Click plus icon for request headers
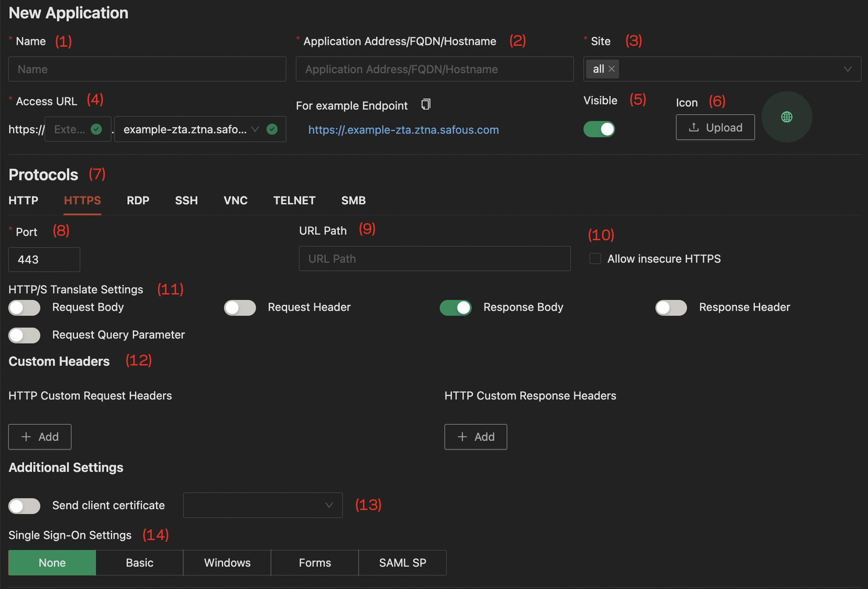 (26, 437)
